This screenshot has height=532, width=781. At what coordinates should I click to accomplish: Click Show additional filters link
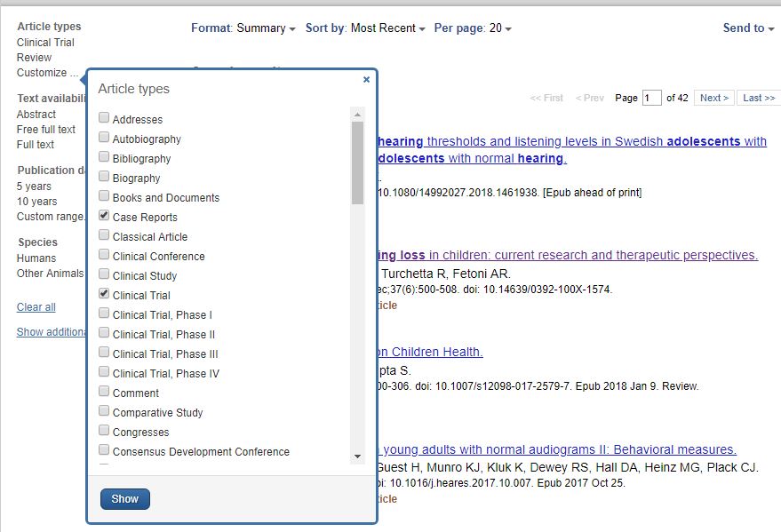pos(52,332)
